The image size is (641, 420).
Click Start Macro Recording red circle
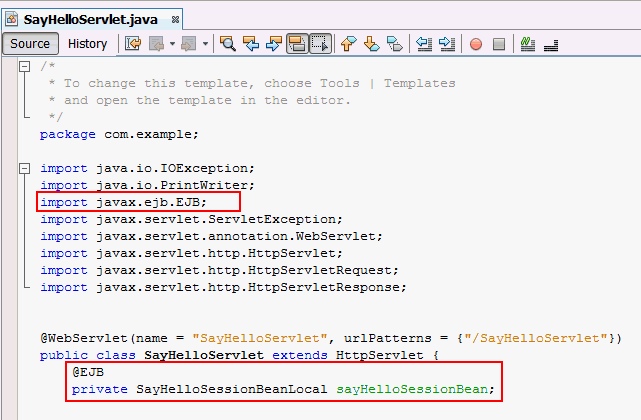point(476,44)
